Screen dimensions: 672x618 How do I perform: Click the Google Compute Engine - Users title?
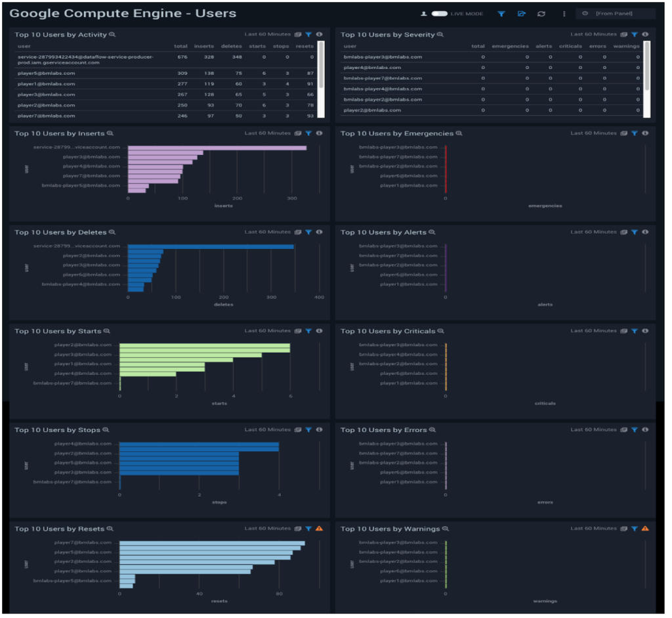pos(123,14)
